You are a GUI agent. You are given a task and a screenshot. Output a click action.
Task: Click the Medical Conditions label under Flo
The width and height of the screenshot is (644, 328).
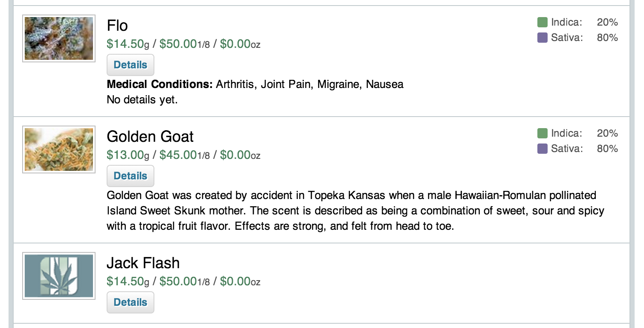[160, 84]
